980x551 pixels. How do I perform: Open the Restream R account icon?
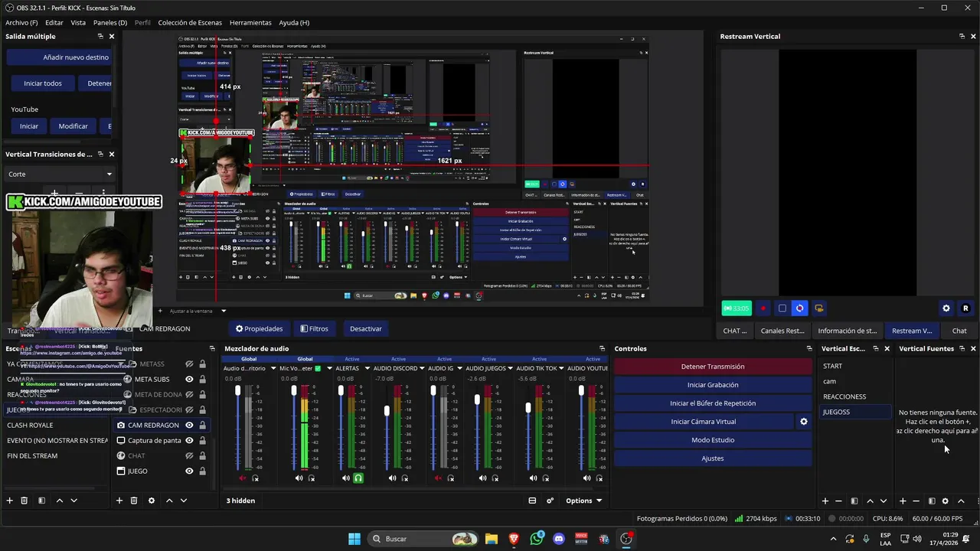pos(965,308)
